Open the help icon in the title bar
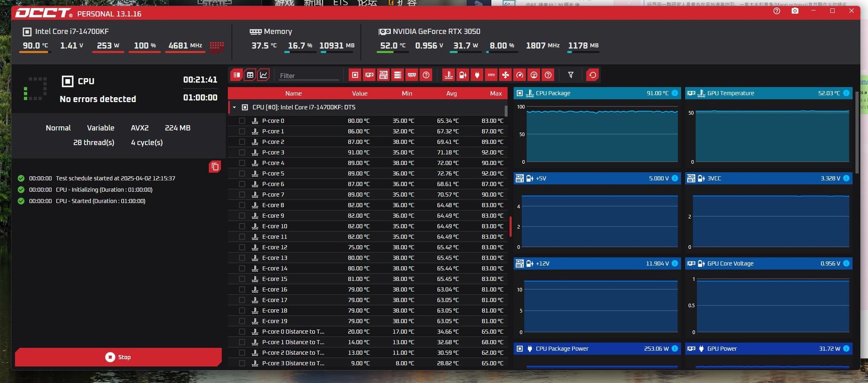 pos(777,11)
